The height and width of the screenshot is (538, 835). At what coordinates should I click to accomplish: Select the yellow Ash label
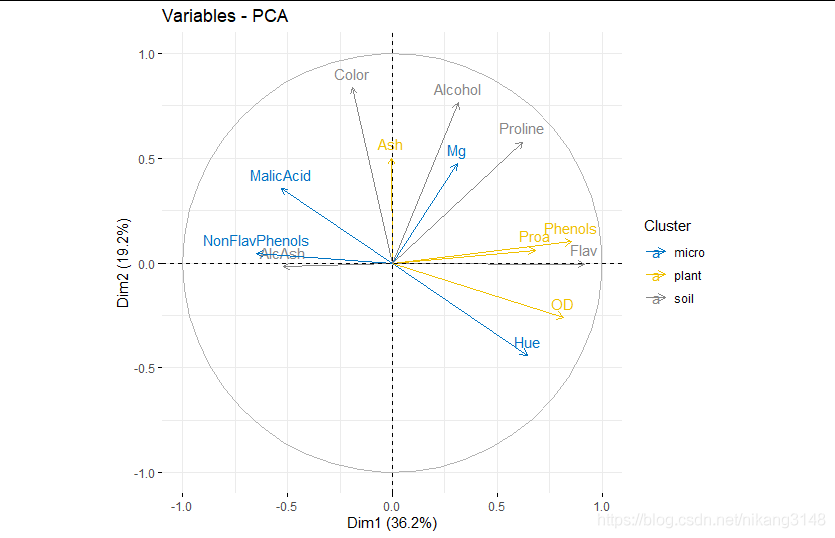tap(390, 145)
